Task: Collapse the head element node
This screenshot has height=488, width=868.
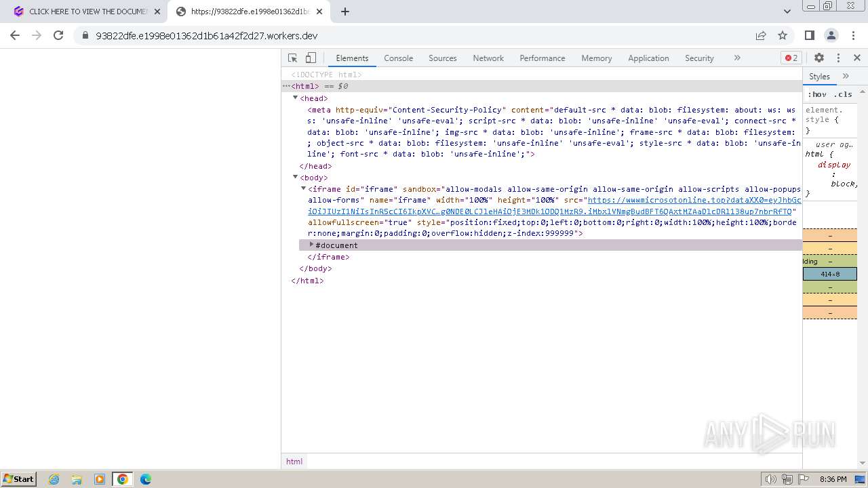Action: click(x=296, y=98)
